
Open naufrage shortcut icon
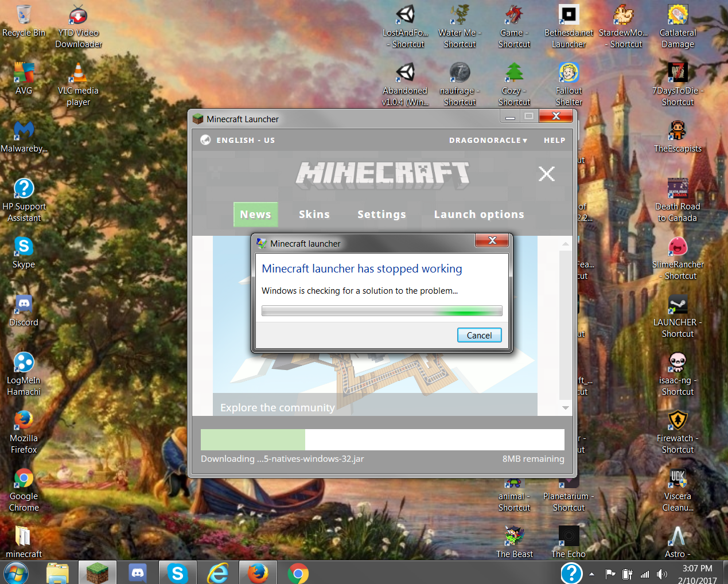click(x=460, y=85)
